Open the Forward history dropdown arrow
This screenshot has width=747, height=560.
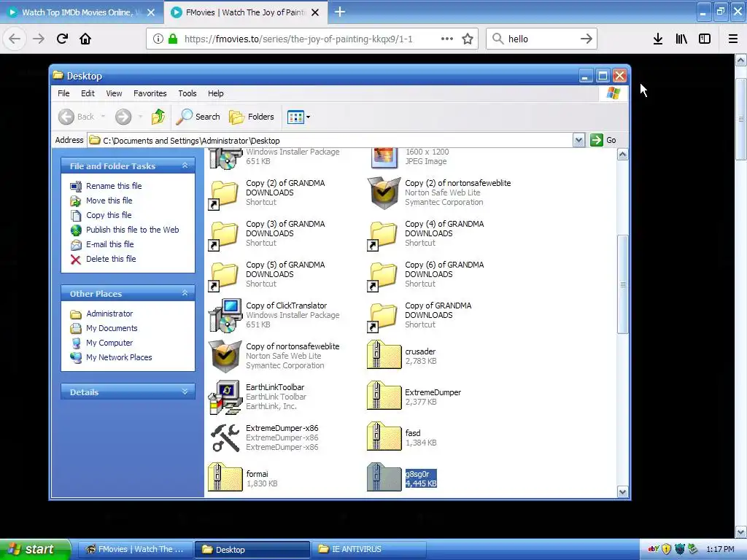[140, 116]
